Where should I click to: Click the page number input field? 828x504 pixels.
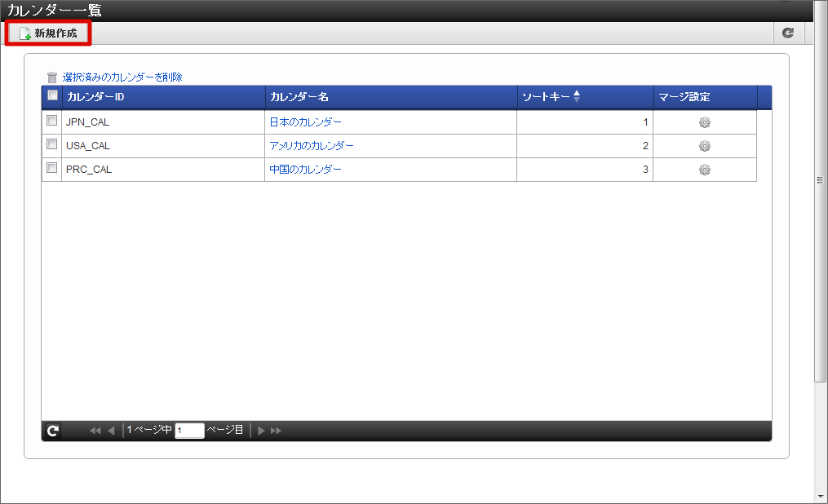point(189,431)
